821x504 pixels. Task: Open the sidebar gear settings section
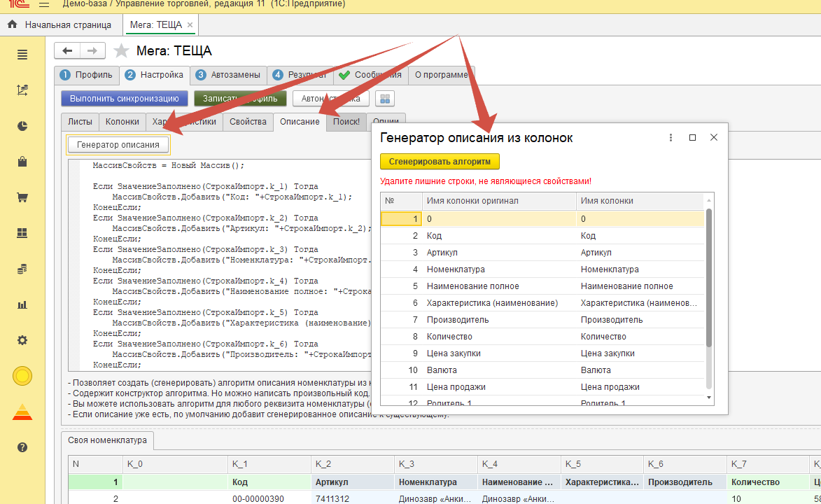22,340
